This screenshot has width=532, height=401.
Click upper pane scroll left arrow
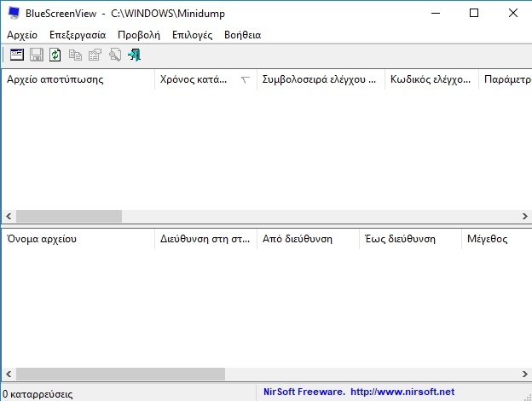(x=9, y=217)
